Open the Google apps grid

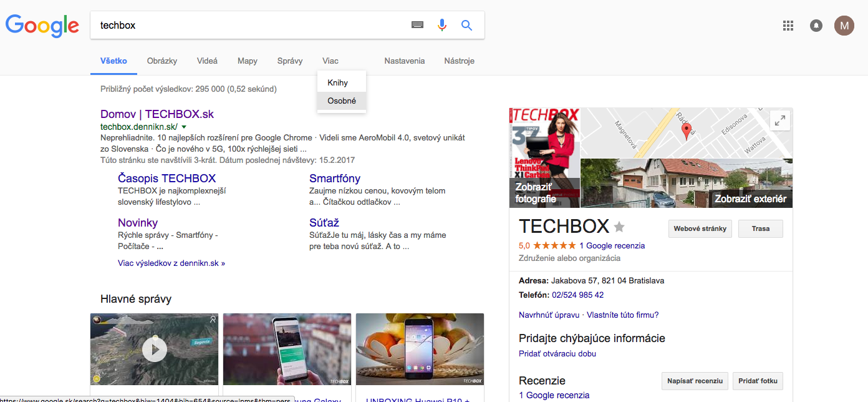point(788,26)
